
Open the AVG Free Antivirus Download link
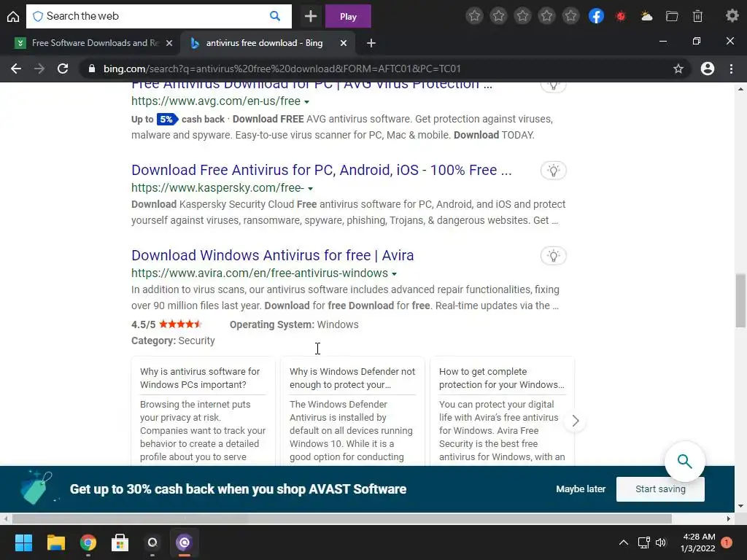tap(311, 86)
